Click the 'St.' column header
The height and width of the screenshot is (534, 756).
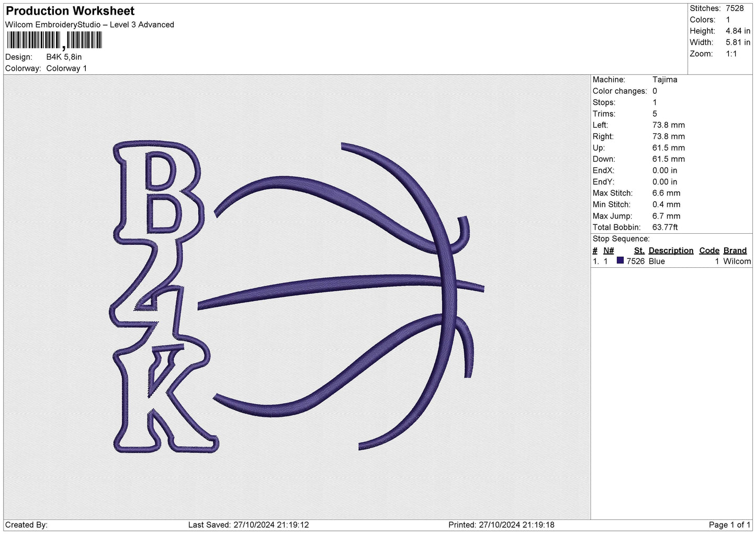639,251
